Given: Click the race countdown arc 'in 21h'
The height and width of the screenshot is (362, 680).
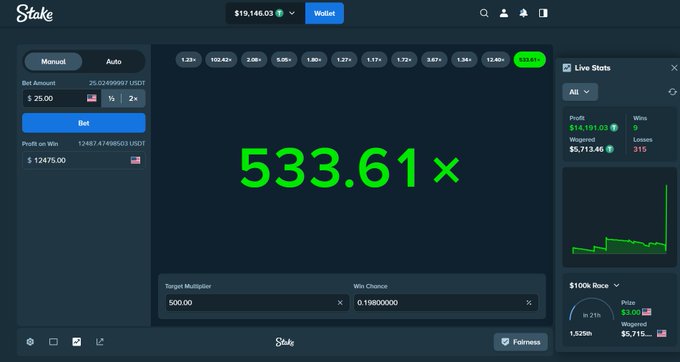Looking at the screenshot, I should point(592,310).
